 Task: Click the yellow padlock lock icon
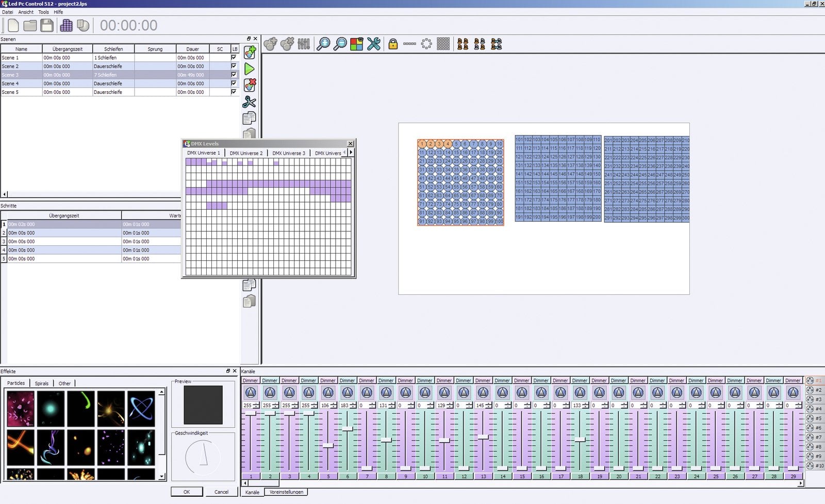[x=393, y=44]
